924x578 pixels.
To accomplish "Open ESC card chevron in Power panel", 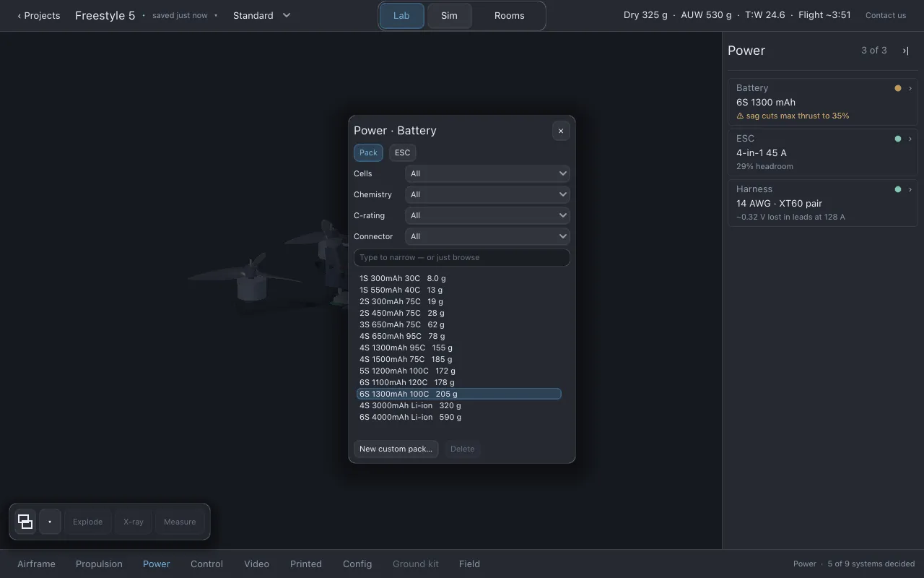I will click(910, 139).
